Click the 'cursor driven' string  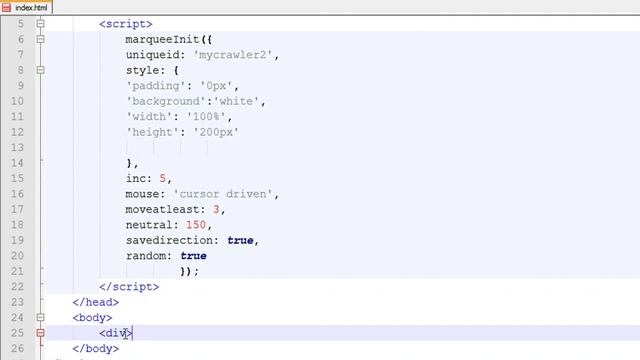click(x=223, y=194)
